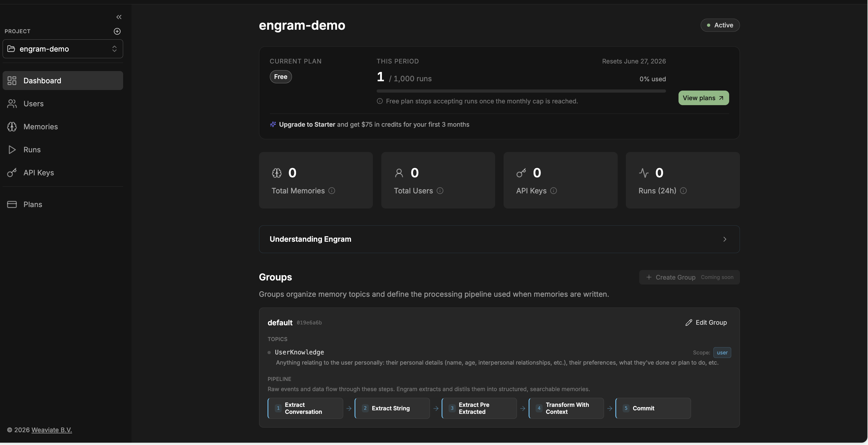The height and width of the screenshot is (445, 868).
Task: Click the API Keys card info icon
Action: pyautogui.click(x=554, y=191)
